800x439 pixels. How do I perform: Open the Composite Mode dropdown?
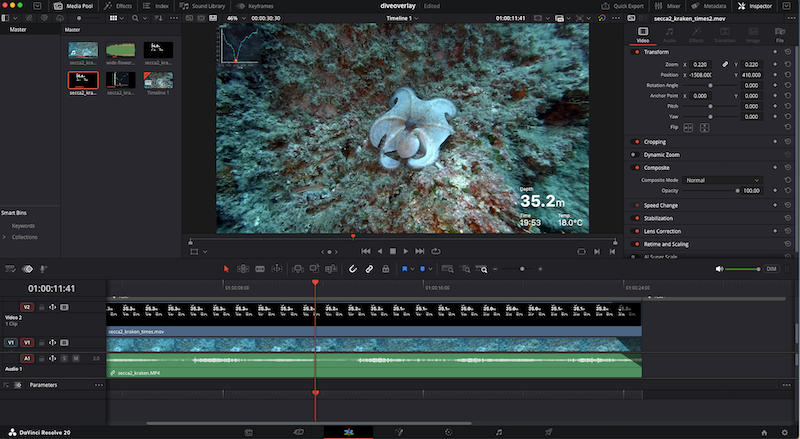722,180
